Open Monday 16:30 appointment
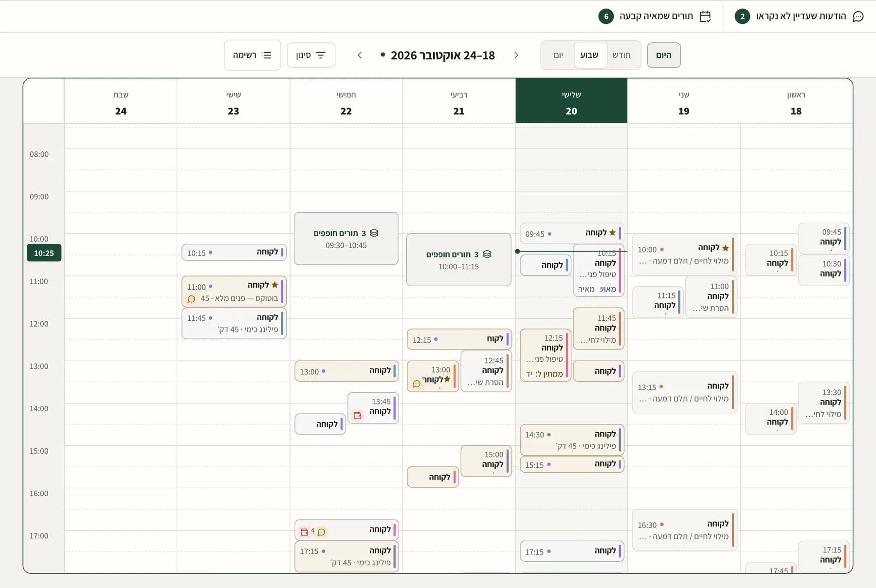The height and width of the screenshot is (588, 876). (x=685, y=530)
